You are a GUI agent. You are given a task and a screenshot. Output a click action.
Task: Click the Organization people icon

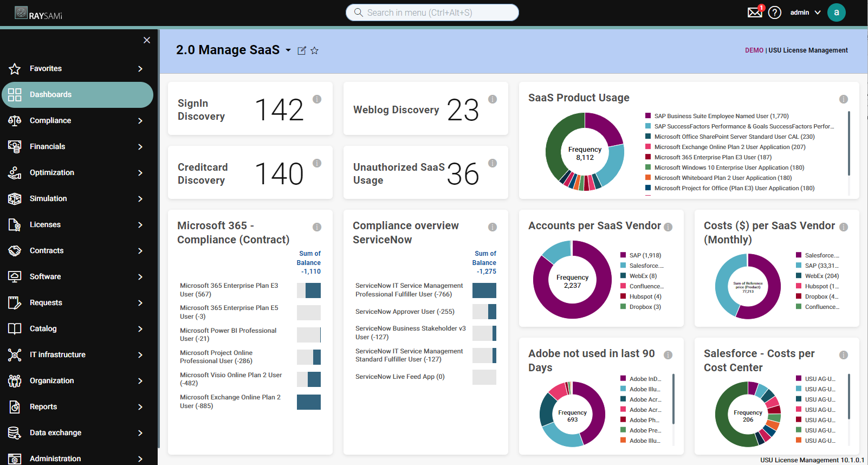click(x=15, y=381)
